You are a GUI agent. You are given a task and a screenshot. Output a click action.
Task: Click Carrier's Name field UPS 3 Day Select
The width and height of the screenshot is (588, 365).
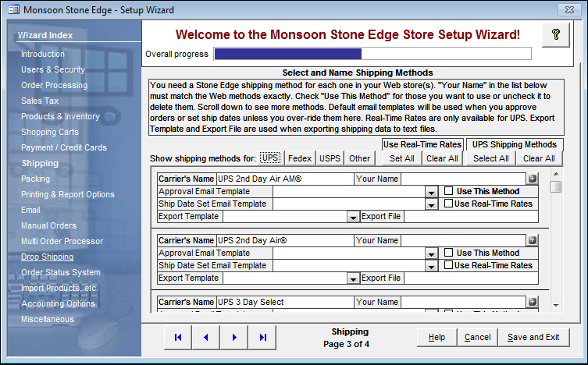(x=285, y=302)
